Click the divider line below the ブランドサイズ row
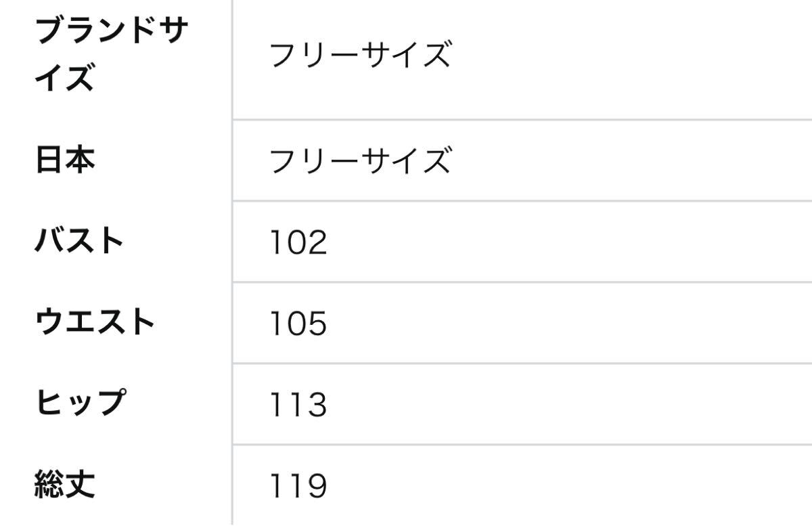The height and width of the screenshot is (528, 812). point(522,120)
